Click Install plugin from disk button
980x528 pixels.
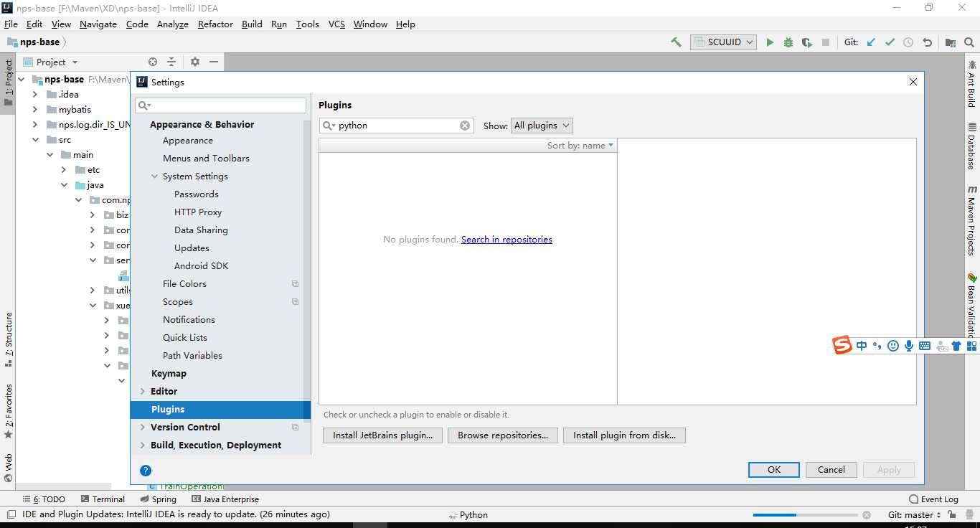pos(624,435)
